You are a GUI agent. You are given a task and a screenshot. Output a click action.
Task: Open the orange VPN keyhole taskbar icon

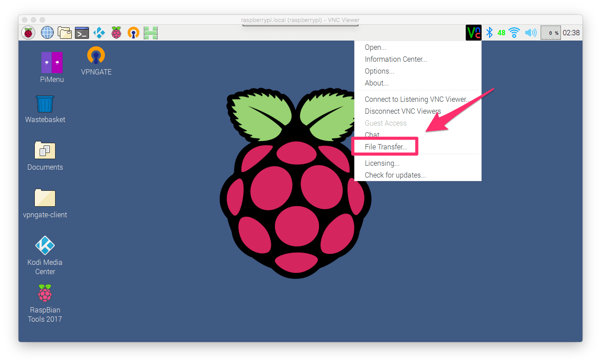(x=133, y=33)
